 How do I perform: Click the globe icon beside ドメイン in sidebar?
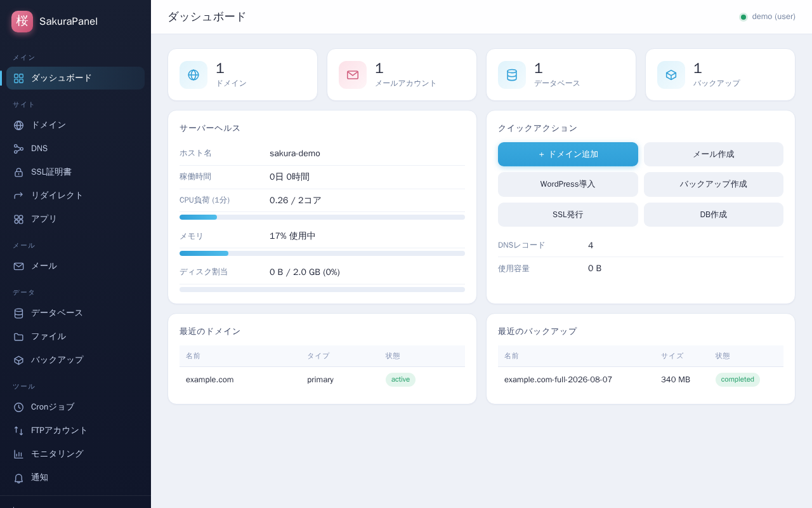tap(18, 125)
